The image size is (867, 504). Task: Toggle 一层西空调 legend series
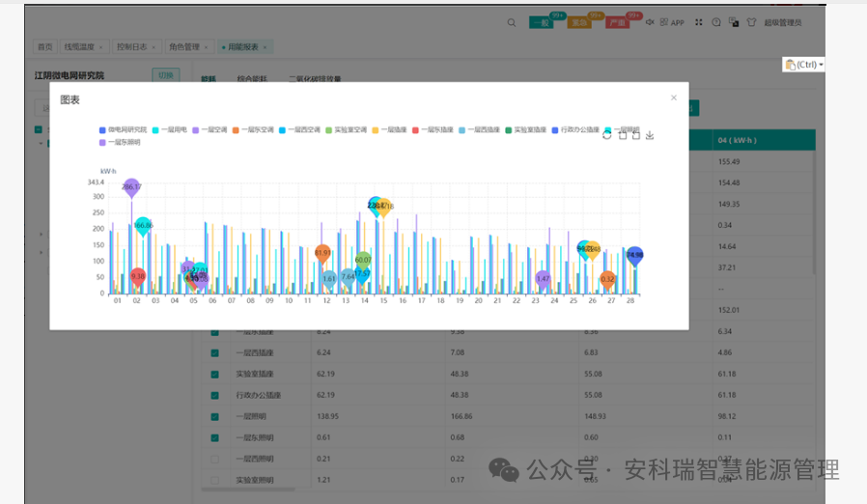pyautogui.click(x=299, y=130)
